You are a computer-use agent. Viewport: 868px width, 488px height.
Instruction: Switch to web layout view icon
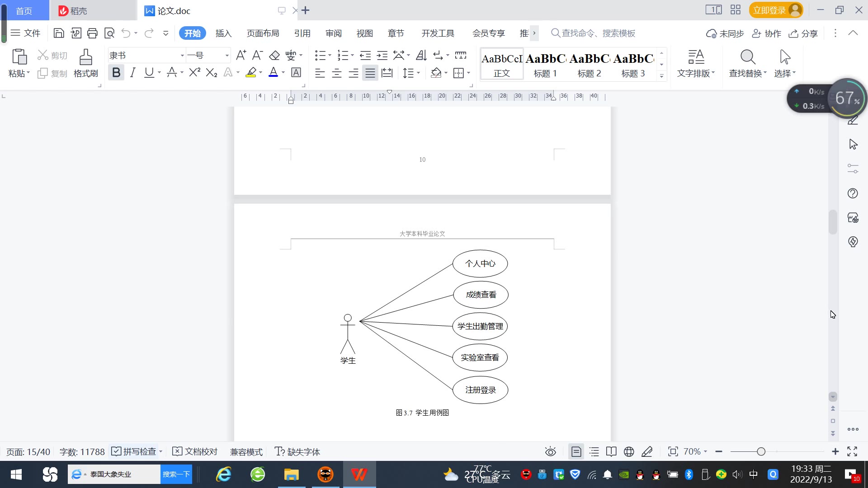coord(629,451)
